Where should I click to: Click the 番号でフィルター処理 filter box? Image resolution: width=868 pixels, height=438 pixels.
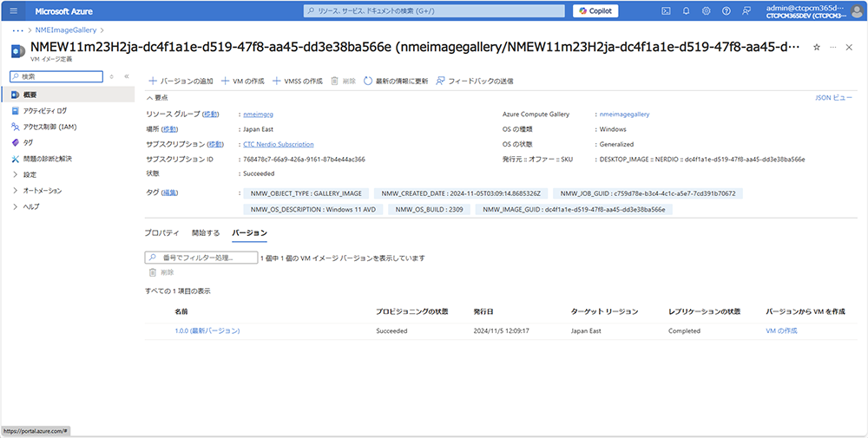pyautogui.click(x=201, y=258)
